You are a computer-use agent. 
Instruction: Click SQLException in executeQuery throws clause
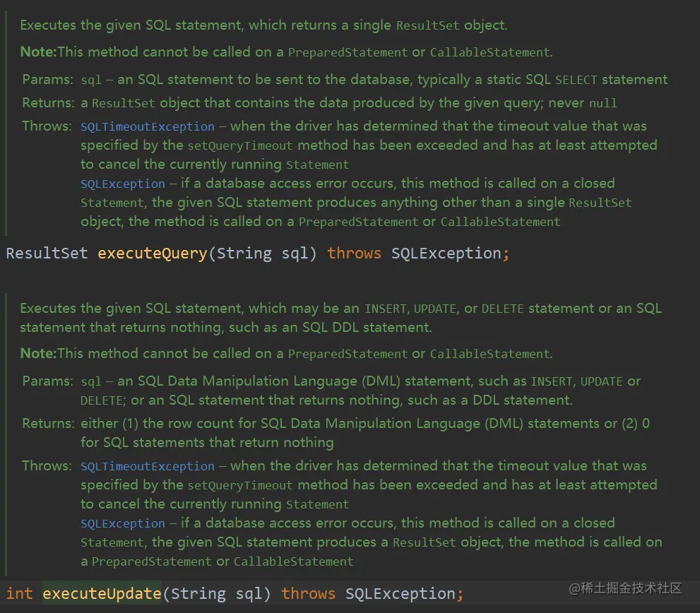pos(446,254)
